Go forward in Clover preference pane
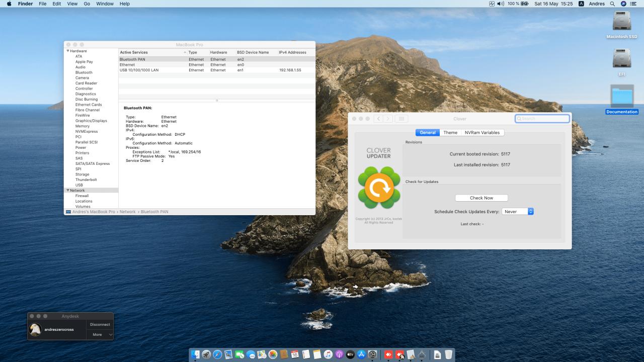Image resolution: width=644 pixels, height=362 pixels. pos(388,119)
